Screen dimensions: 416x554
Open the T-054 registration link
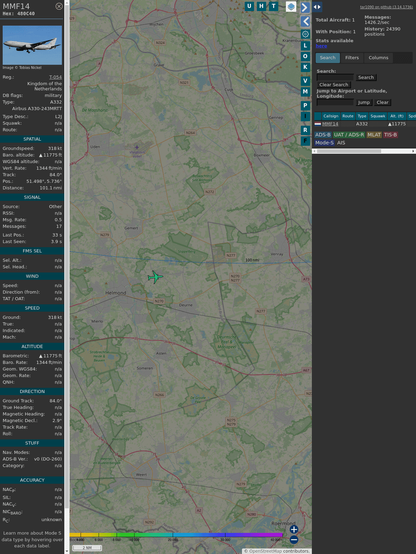[x=55, y=77]
